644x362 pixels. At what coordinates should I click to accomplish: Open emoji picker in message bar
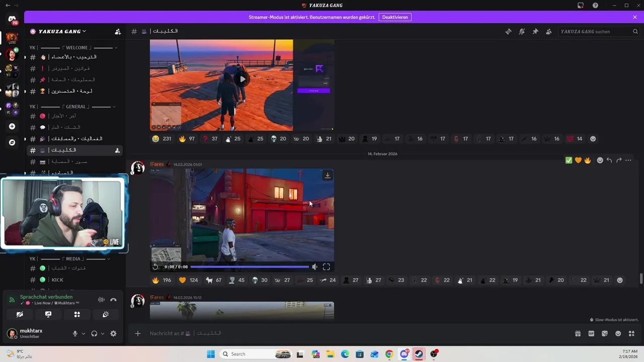click(x=618, y=333)
